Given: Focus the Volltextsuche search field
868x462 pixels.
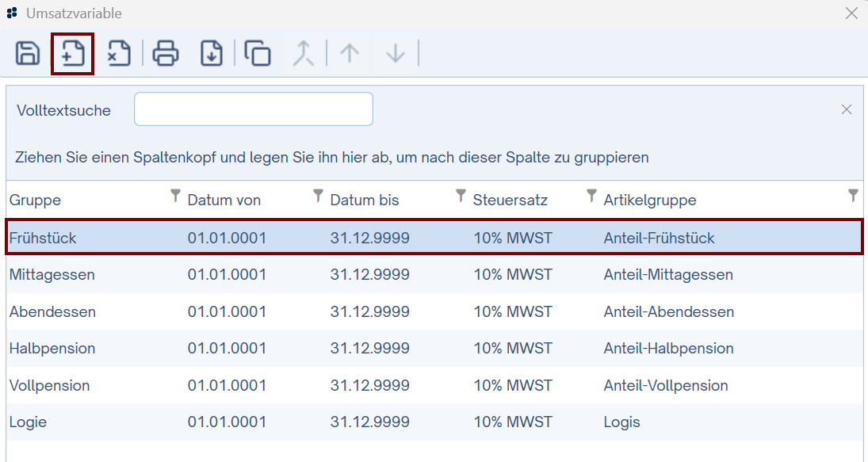Looking at the screenshot, I should click(x=253, y=109).
